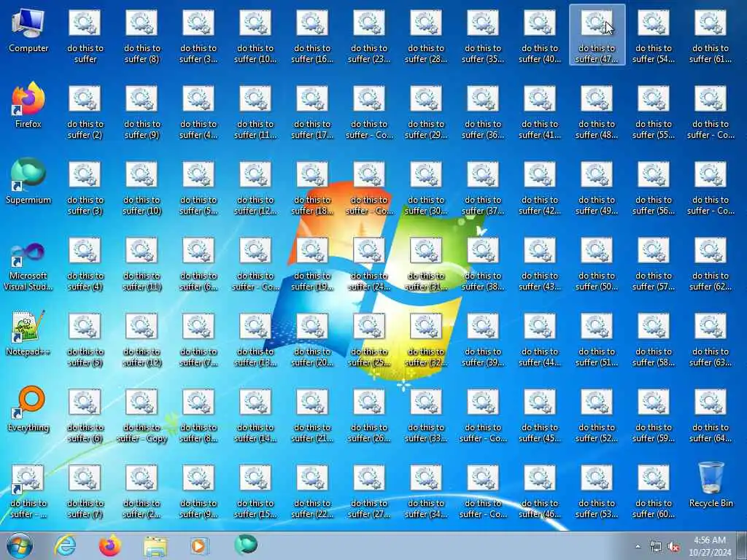Open Windows Explorer from the taskbar

[x=155, y=547]
